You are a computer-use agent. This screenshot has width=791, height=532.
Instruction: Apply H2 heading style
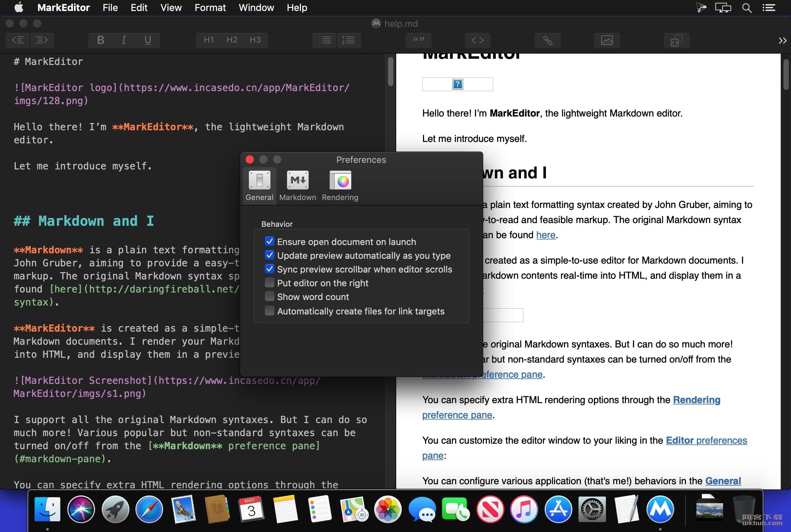[232, 40]
